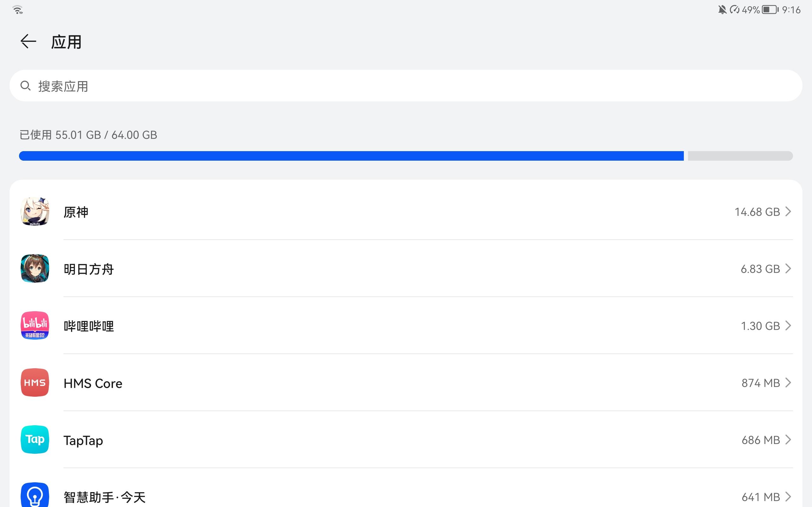Image resolution: width=812 pixels, height=507 pixels.
Task: Open the 智慧助手 lightbulb icon
Action: (x=35, y=495)
